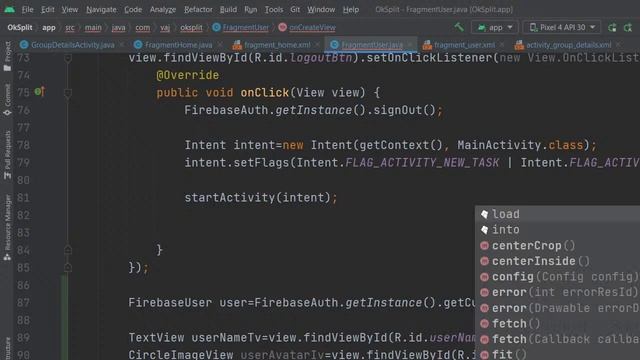640x360 pixels.
Task: Open the View menu
Action: click(70, 9)
